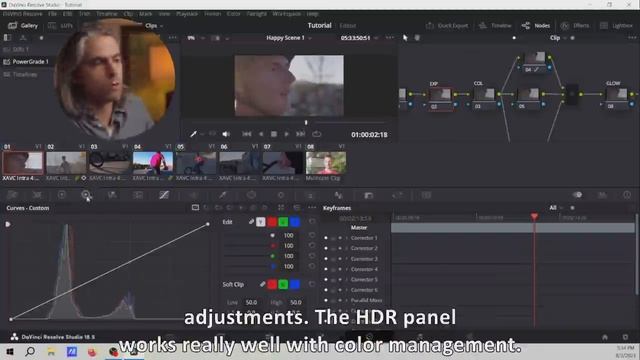Open the Color menu
The height and width of the screenshot is (360, 640).
pos(233,14)
